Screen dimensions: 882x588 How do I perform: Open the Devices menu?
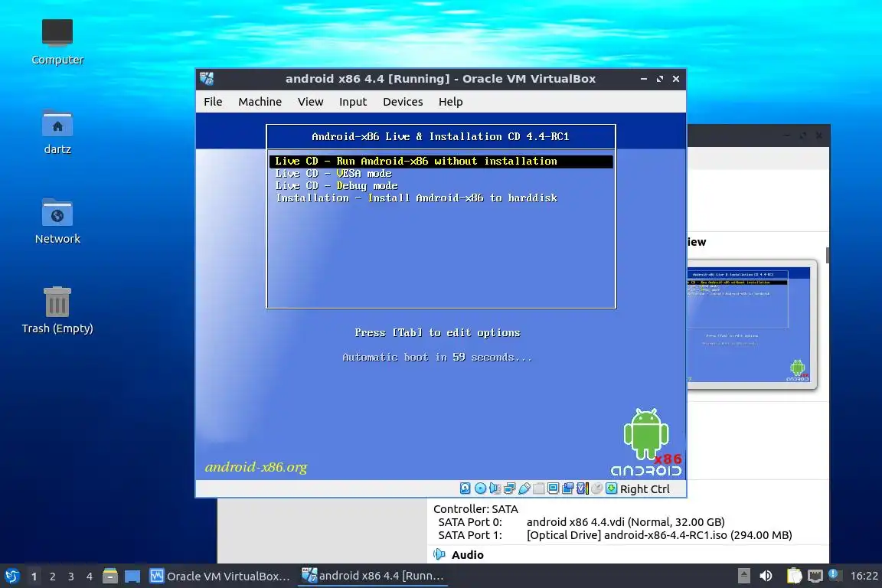[x=403, y=102]
